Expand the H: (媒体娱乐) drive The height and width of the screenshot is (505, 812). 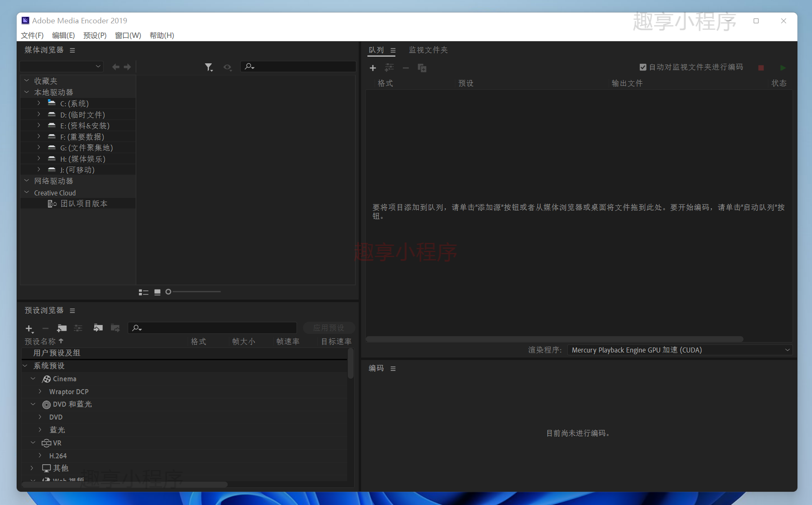click(39, 158)
